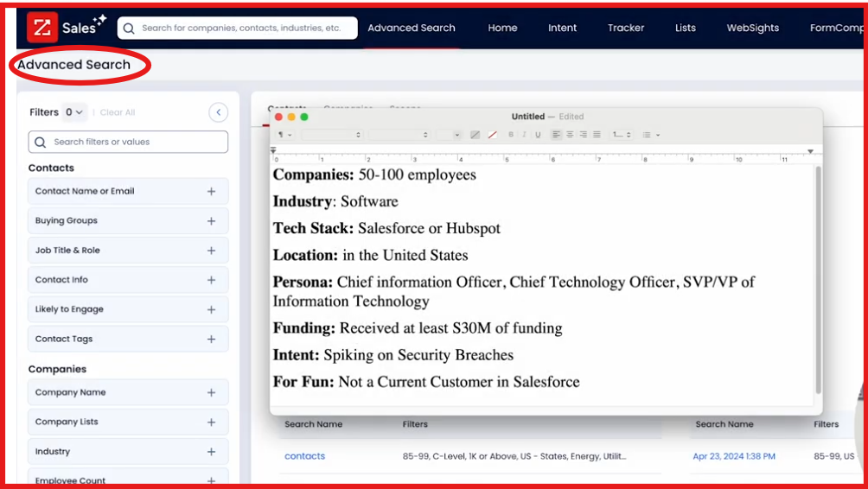Click the first Search Name column header
The height and width of the screenshot is (489, 868).
click(x=313, y=424)
